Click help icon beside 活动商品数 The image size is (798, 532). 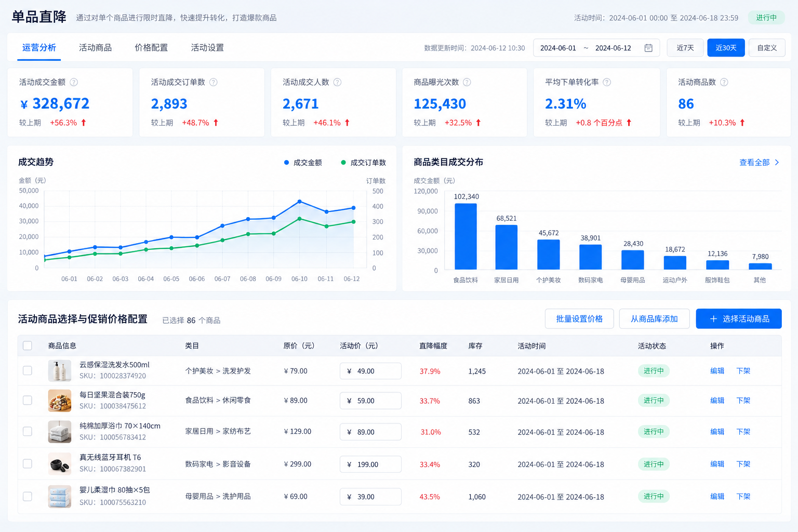click(724, 82)
